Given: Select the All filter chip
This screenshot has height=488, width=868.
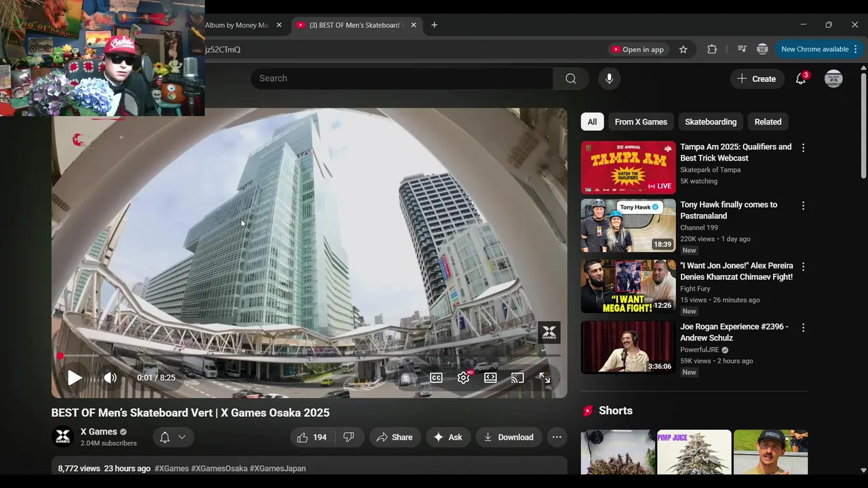Looking at the screenshot, I should [592, 122].
